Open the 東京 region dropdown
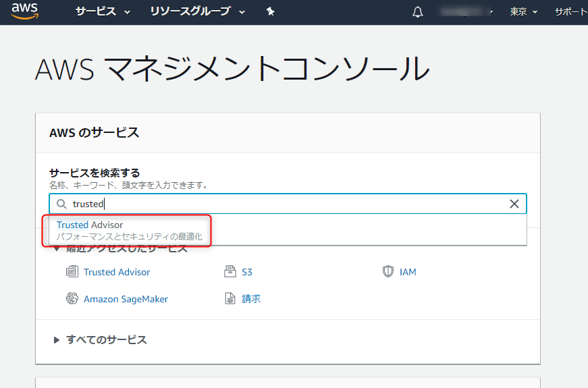The height and width of the screenshot is (388, 588). coord(523,12)
